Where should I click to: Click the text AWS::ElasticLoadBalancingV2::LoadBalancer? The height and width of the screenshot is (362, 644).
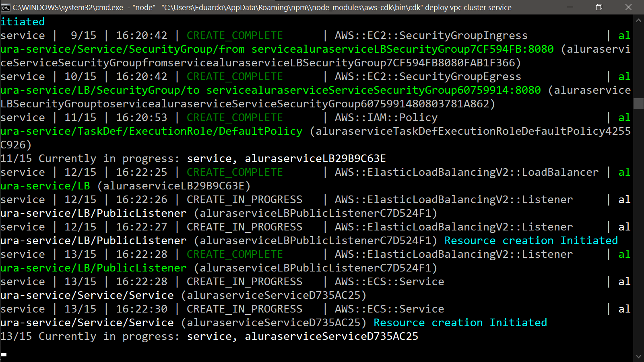point(466,172)
